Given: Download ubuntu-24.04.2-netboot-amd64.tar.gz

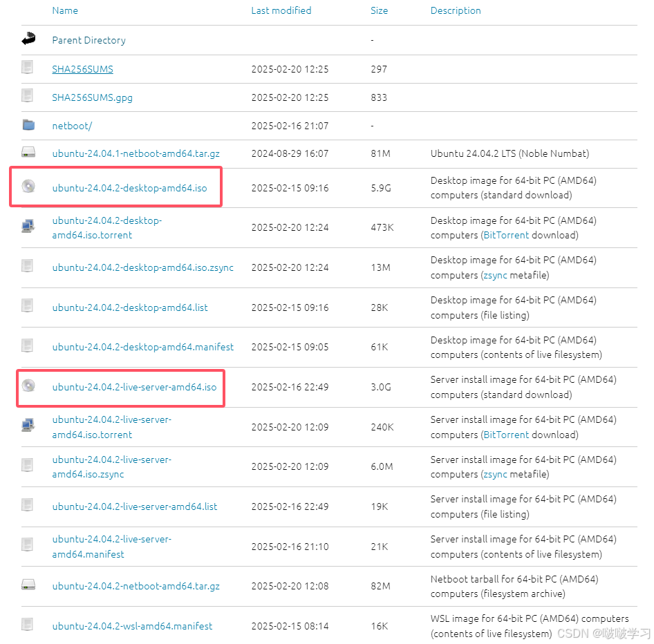Looking at the screenshot, I should (x=136, y=586).
